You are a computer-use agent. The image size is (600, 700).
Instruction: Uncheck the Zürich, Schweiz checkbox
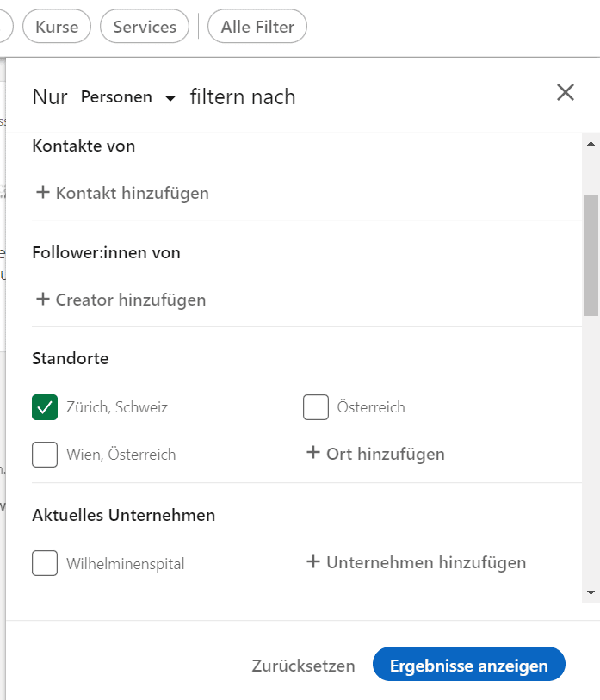pos(45,407)
